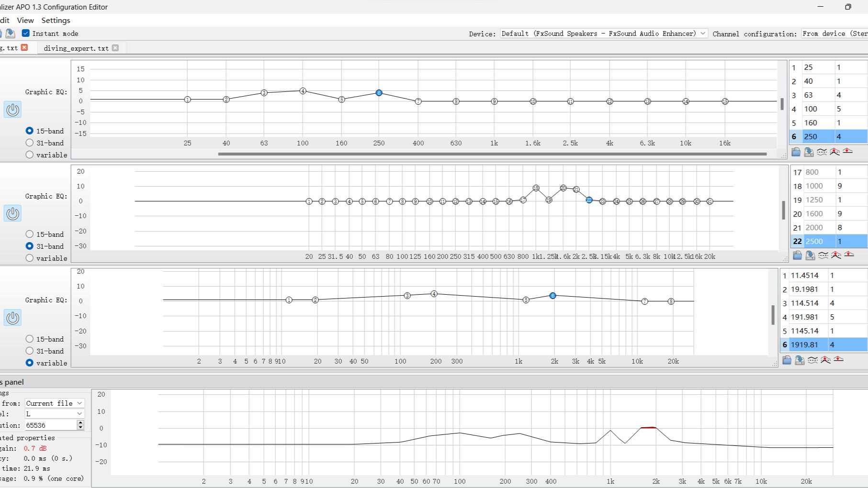Select 15-band option in second Graphic EQ
Image resolution: width=868 pixels, height=488 pixels.
pos(30,234)
